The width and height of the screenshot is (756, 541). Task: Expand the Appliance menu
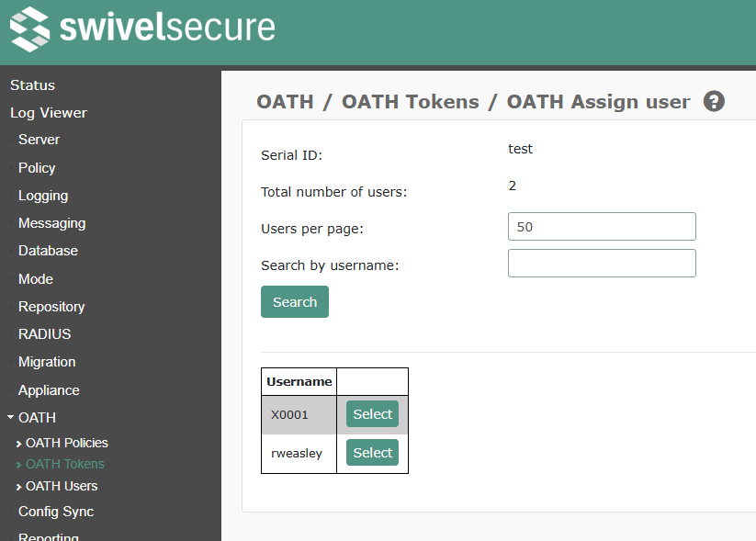[49, 390]
